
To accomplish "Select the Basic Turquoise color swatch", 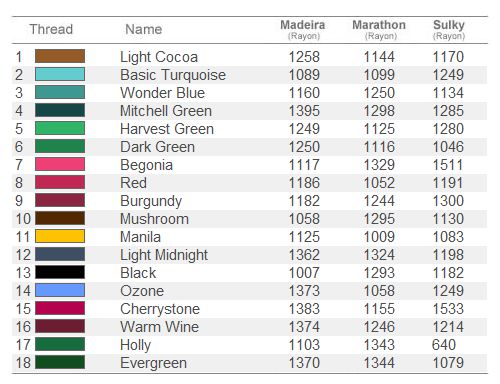I will click(x=60, y=74).
